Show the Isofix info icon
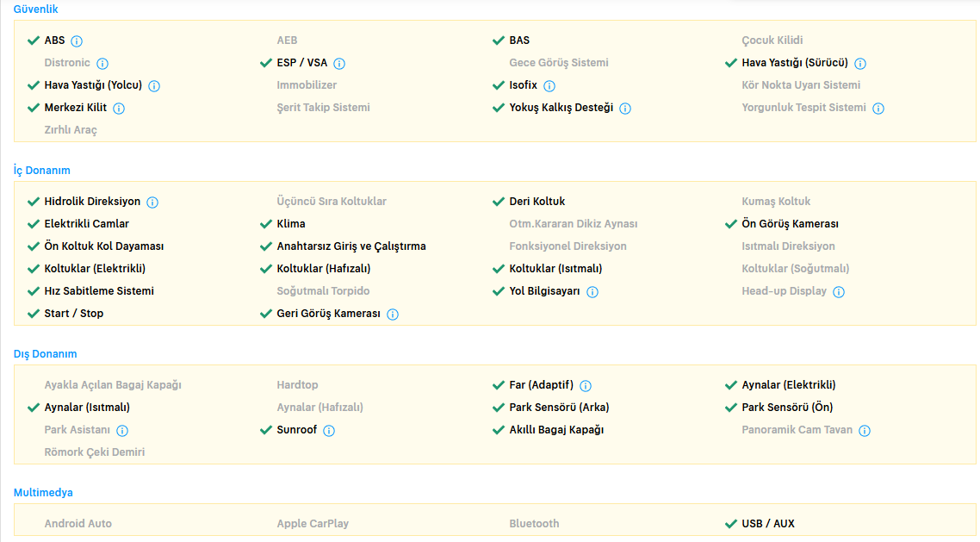980x542 pixels. pos(549,86)
